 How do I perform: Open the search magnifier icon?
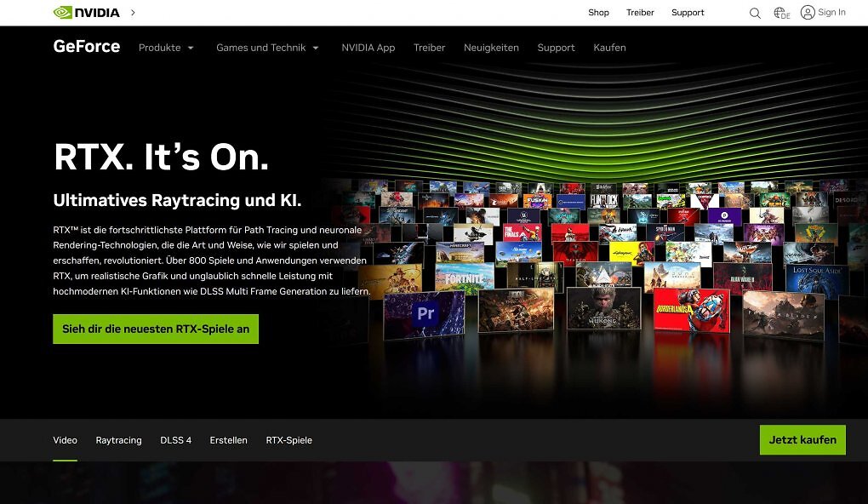(x=755, y=13)
